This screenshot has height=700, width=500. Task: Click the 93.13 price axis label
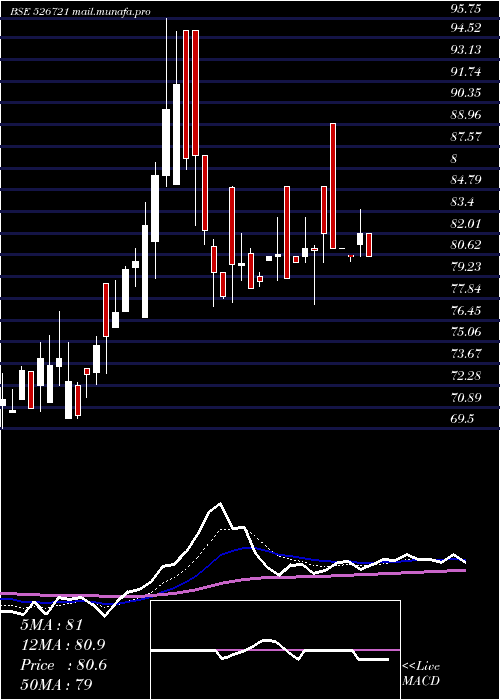466,50
